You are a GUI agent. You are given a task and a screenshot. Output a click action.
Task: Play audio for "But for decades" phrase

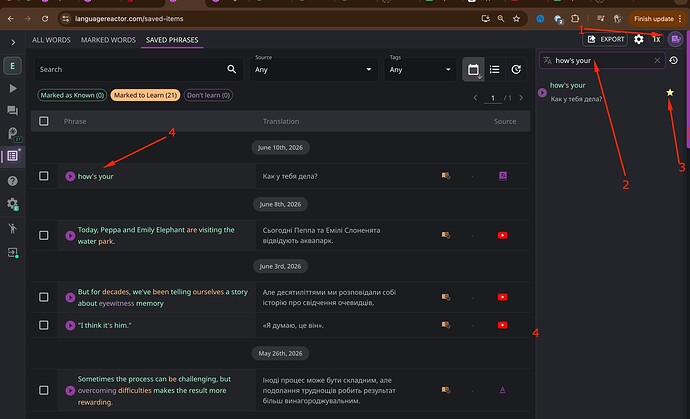point(70,298)
